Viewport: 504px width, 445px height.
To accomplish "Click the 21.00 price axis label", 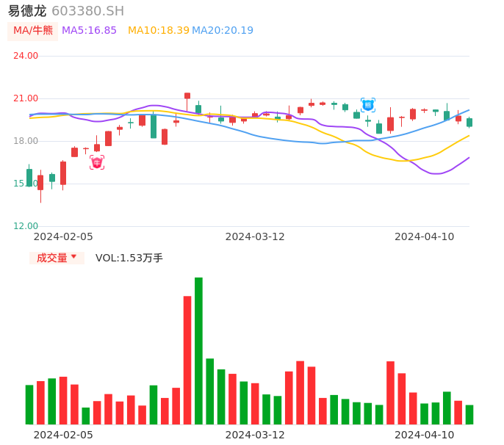I will point(26,98).
